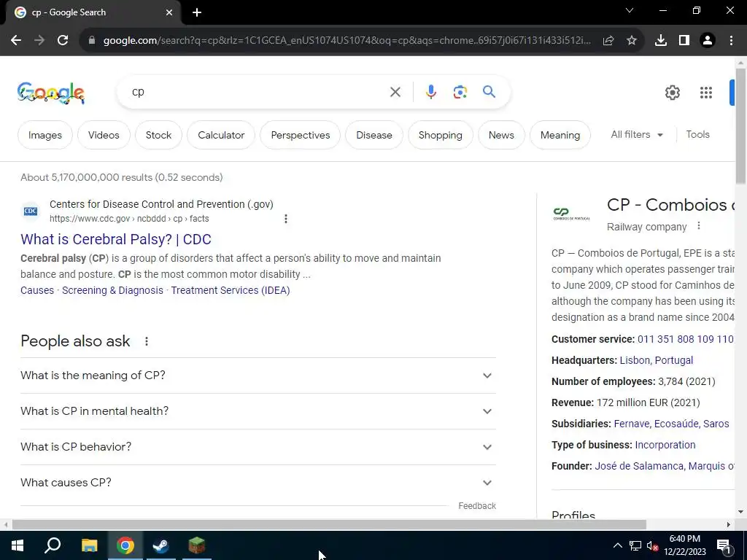Image resolution: width=747 pixels, height=560 pixels.
Task: Click the Feedback link
Action: click(x=477, y=506)
